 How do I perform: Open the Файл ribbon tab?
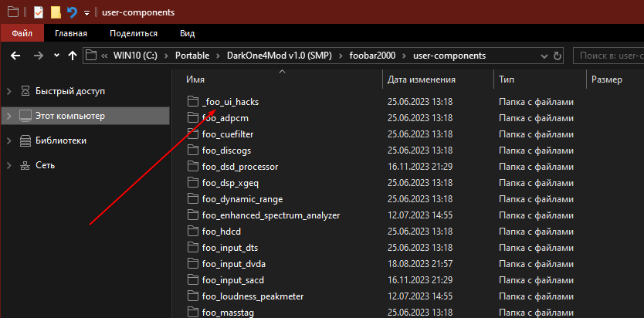point(22,33)
